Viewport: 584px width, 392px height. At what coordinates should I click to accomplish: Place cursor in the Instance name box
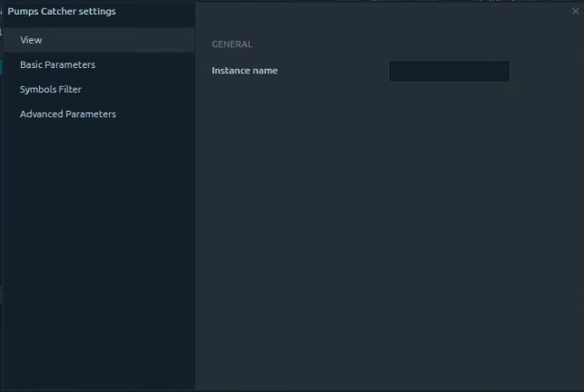pos(449,71)
